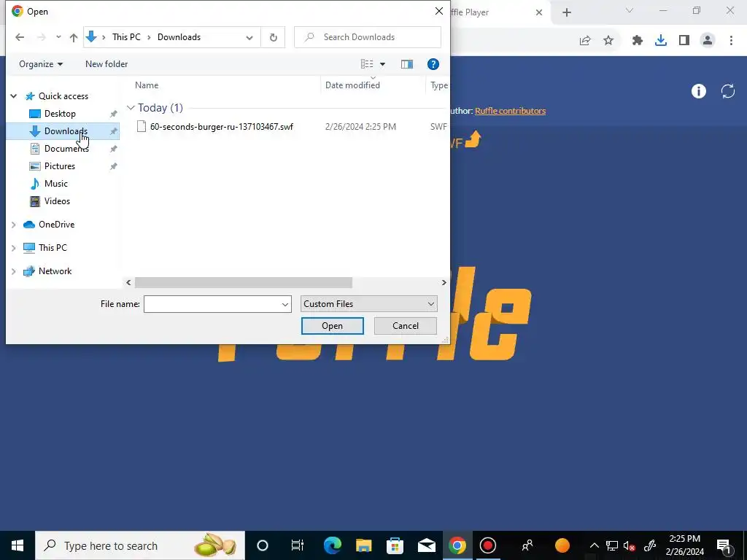Click the Search Downloads field
Viewport: 747px width, 560px height.
368,37
